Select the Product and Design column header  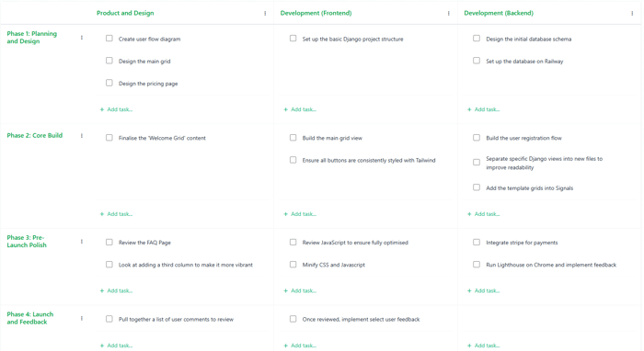click(125, 13)
